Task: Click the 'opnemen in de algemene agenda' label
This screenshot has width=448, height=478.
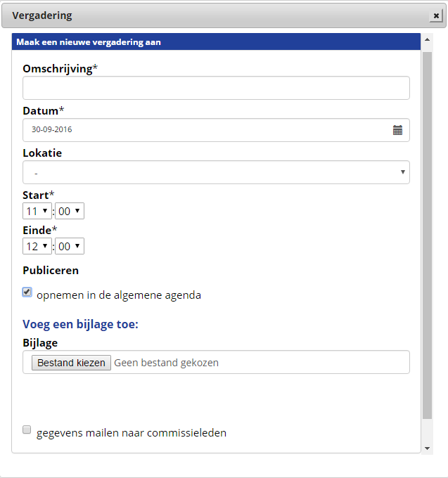Action: click(x=119, y=295)
